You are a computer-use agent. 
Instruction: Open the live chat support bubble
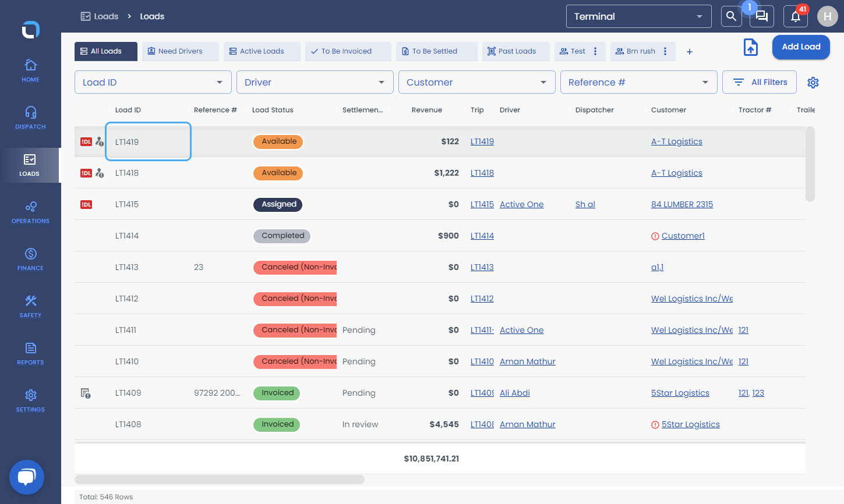[x=27, y=477]
